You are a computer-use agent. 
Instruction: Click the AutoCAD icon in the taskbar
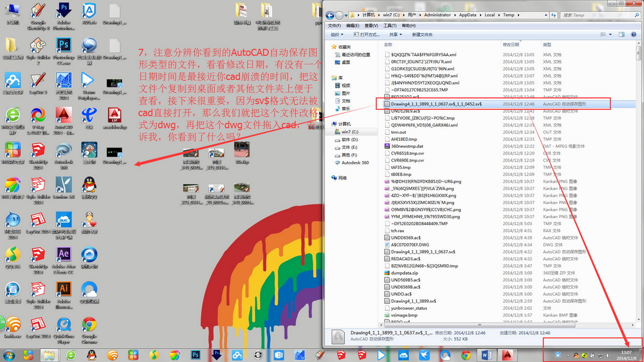pos(507,355)
